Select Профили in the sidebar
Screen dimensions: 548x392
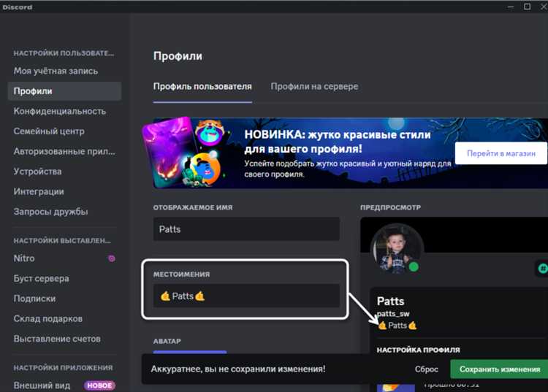(64, 91)
